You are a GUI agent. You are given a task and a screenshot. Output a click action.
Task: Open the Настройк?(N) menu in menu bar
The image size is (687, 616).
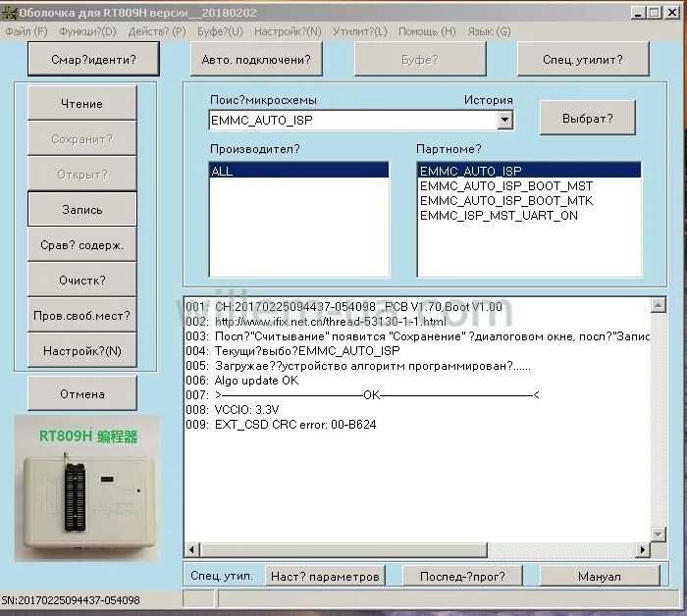[x=288, y=31]
